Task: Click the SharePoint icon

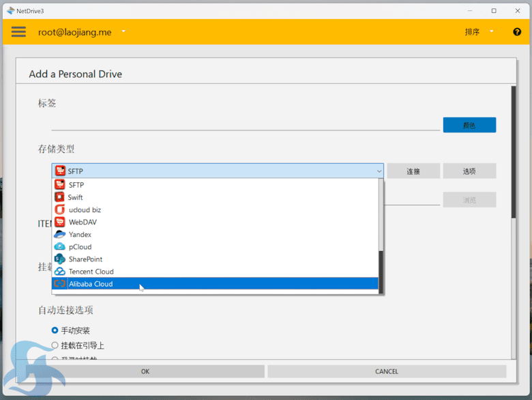Action: 60,259
